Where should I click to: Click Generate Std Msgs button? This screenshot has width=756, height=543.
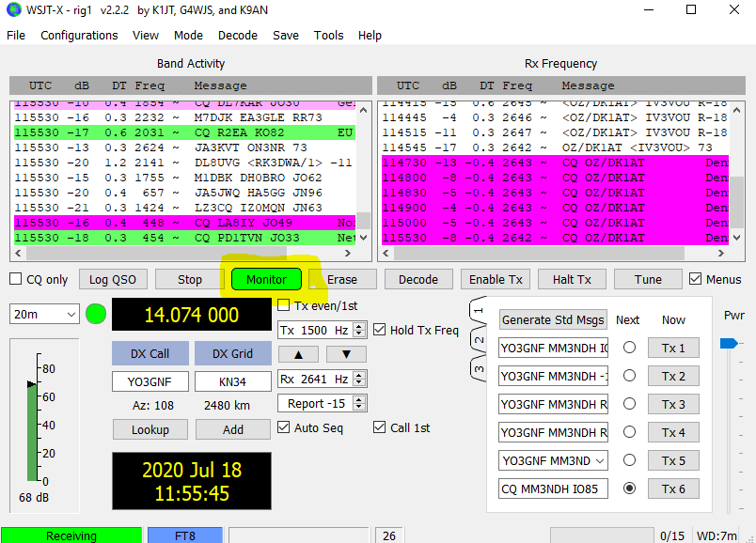(553, 320)
